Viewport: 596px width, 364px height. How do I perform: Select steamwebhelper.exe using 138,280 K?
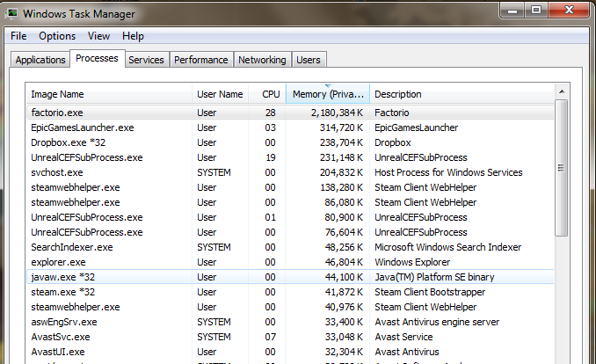[x=290, y=187]
